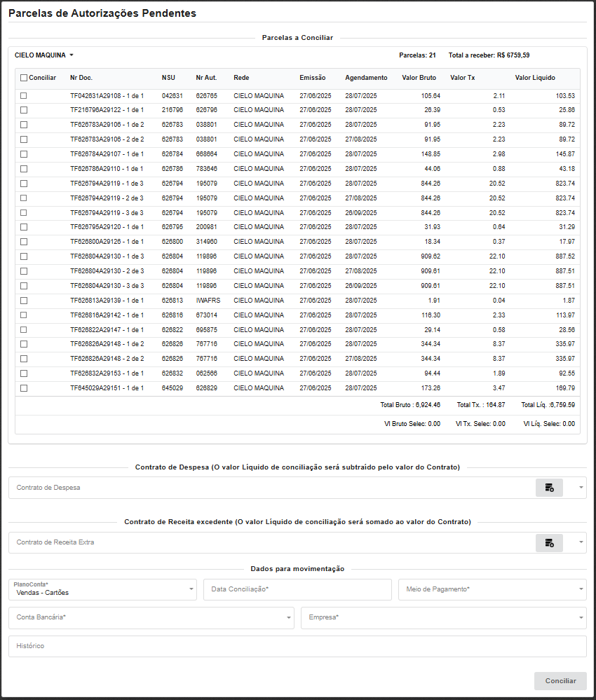
Task: Open the Conta Bancária dropdown
Action: [x=151, y=618]
